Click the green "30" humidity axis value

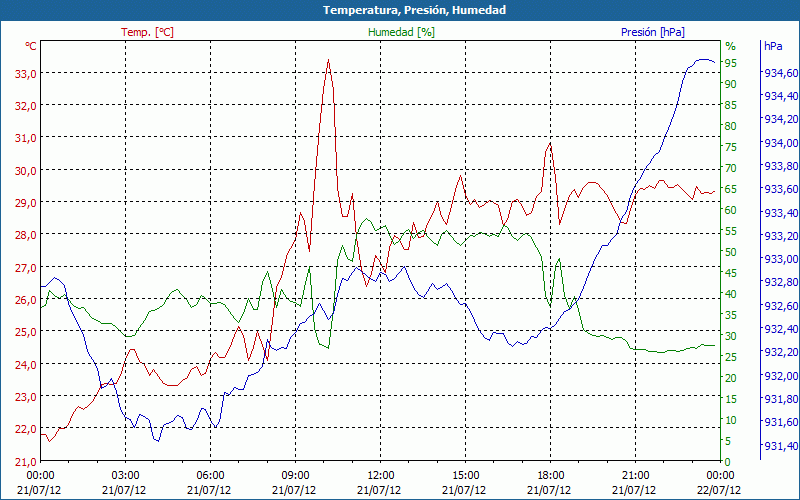731,336
